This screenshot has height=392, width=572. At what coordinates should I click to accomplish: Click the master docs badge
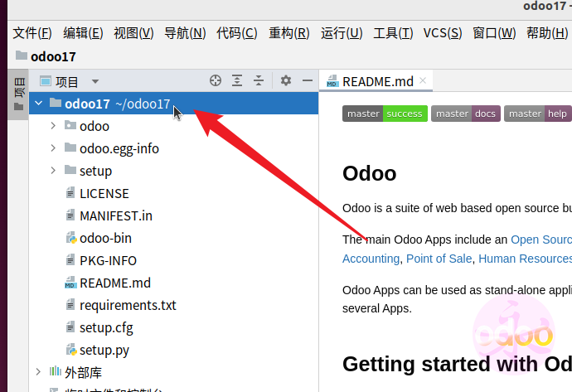click(466, 114)
